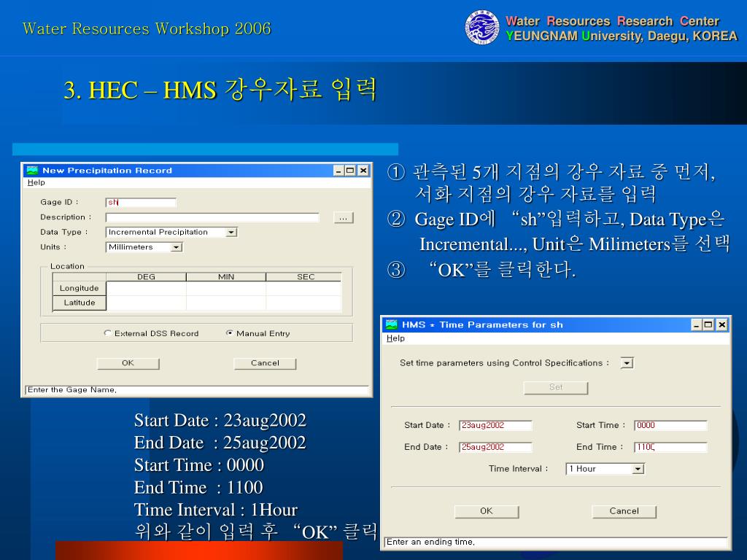747x560 pixels.
Task: Click the disabled Set button
Action: [x=555, y=388]
